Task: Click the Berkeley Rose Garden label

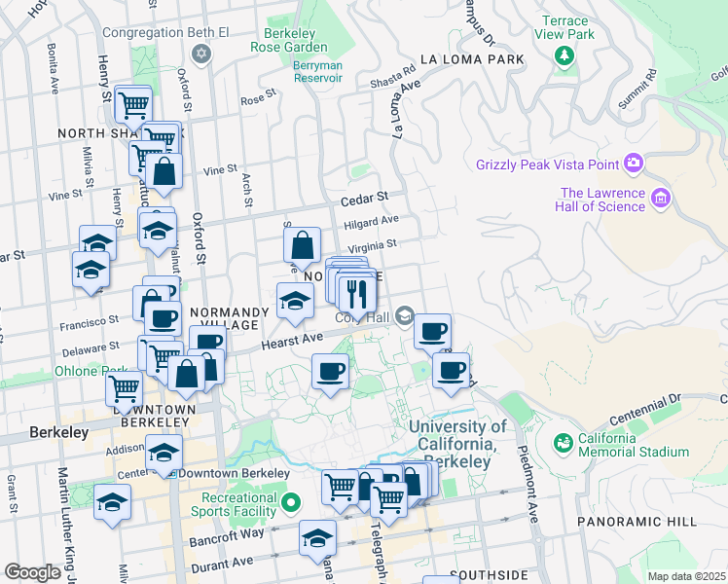Action: tap(289, 40)
